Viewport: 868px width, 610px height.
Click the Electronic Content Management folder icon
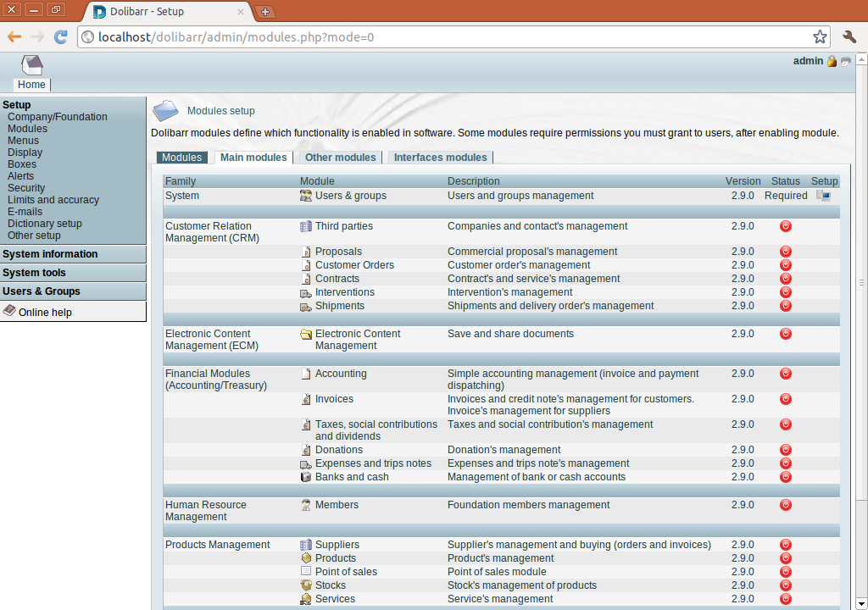click(305, 334)
